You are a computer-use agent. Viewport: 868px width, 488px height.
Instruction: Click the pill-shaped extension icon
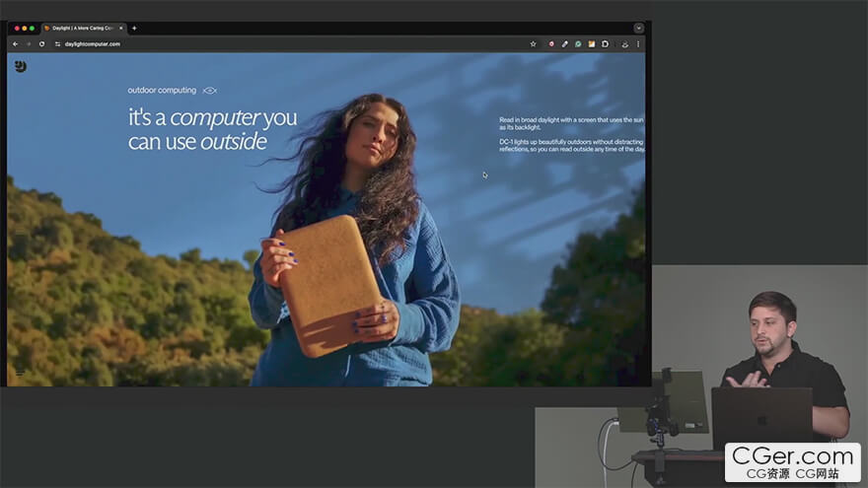point(564,44)
